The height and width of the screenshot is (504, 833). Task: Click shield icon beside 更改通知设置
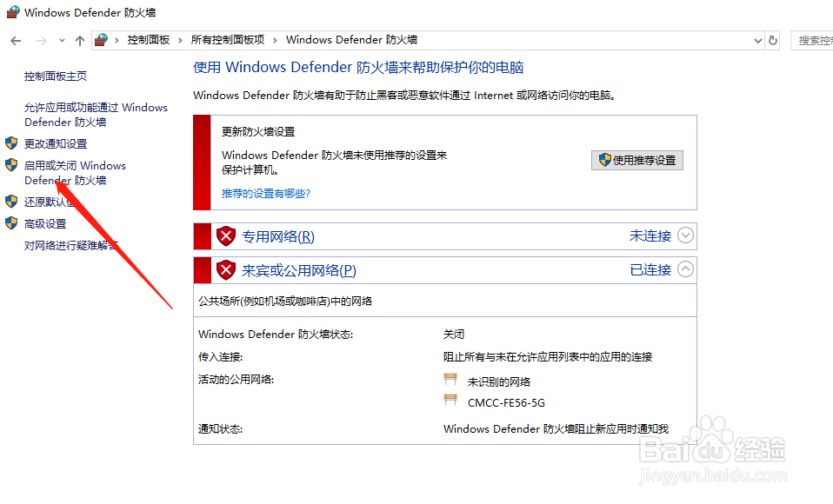point(11,143)
